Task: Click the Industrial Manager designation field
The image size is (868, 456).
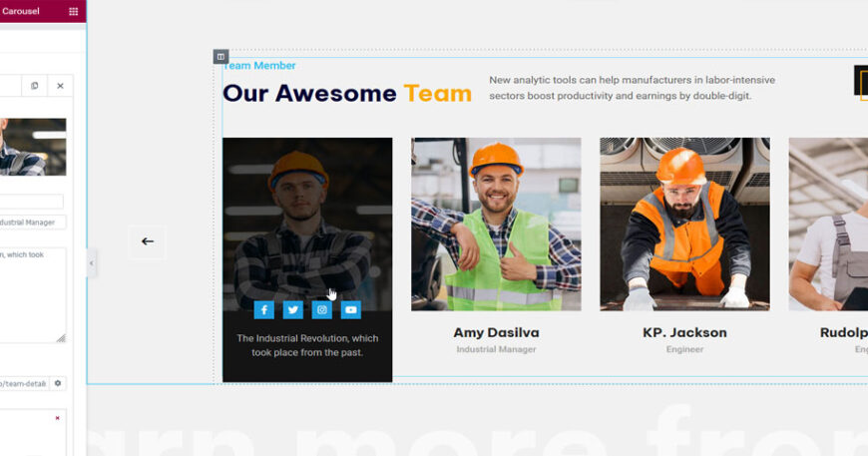Action: [32, 223]
